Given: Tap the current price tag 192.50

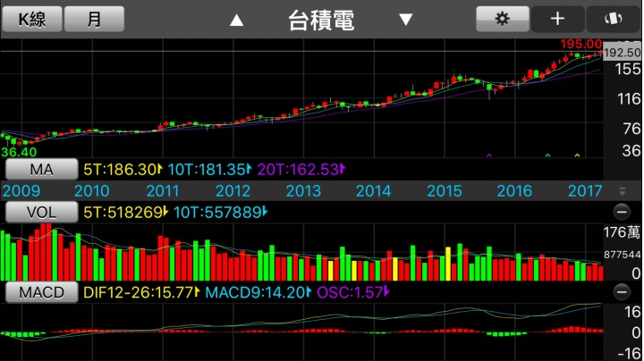Looking at the screenshot, I should (x=623, y=52).
